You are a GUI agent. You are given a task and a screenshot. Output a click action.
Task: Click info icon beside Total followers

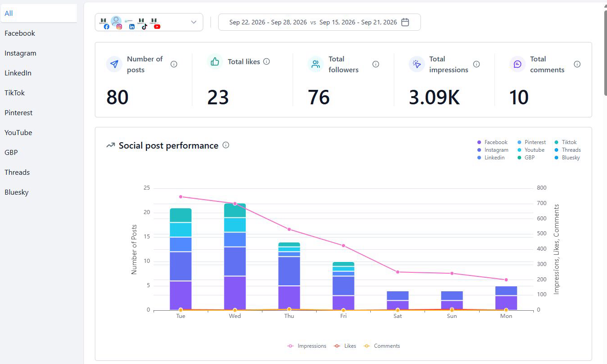376,64
